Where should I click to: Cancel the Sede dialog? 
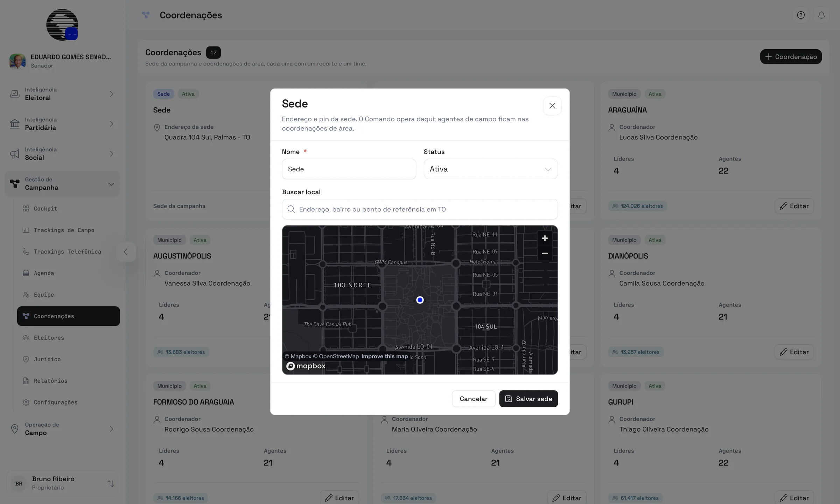(x=474, y=399)
